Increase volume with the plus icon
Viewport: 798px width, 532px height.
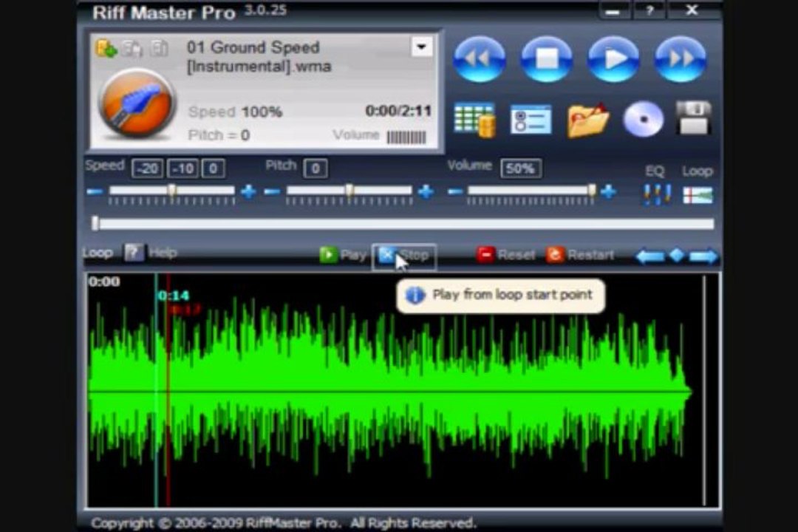coord(608,191)
